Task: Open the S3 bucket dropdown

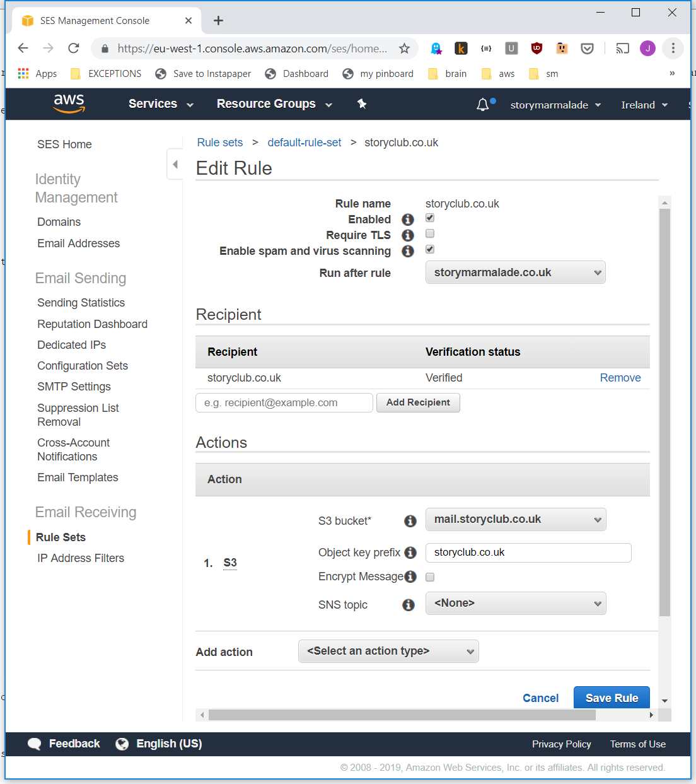Action: pyautogui.click(x=516, y=520)
